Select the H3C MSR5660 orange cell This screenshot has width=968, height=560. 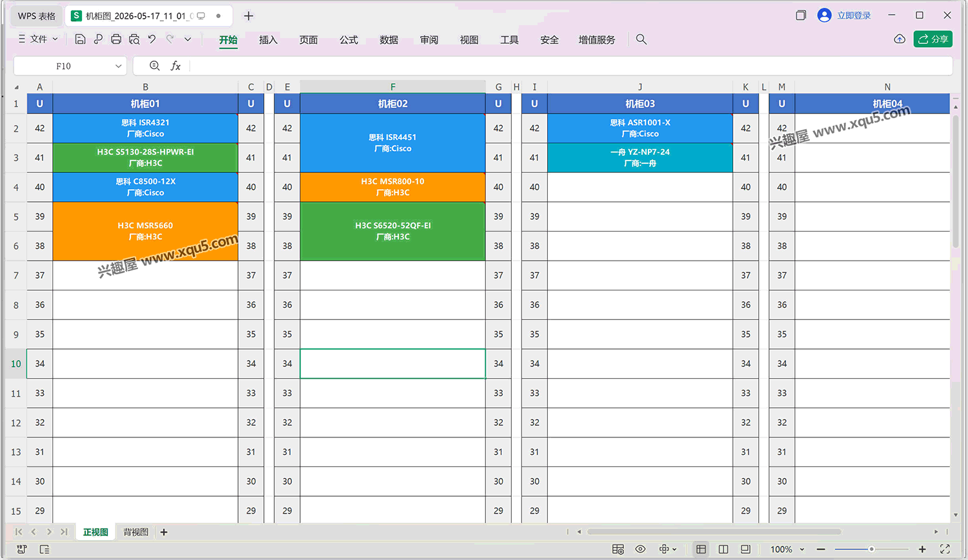pyautogui.click(x=145, y=231)
